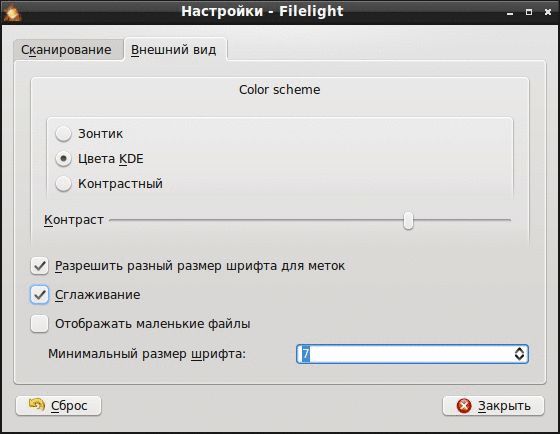Click the Color scheme heading text

pyautogui.click(x=280, y=90)
